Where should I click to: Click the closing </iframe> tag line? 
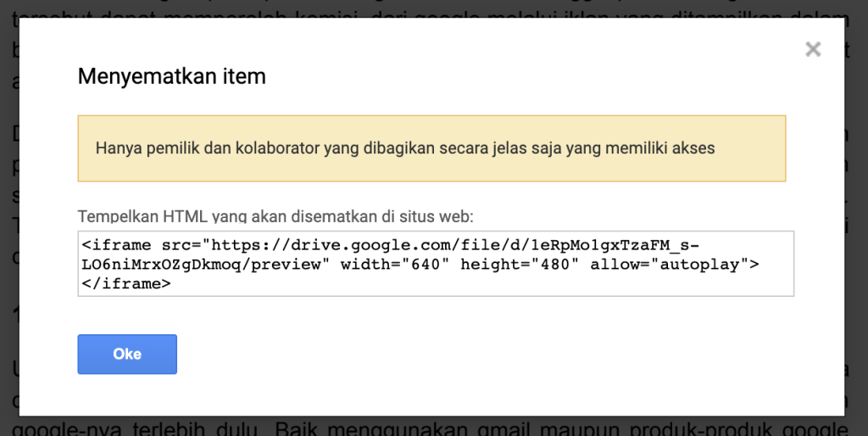(127, 284)
